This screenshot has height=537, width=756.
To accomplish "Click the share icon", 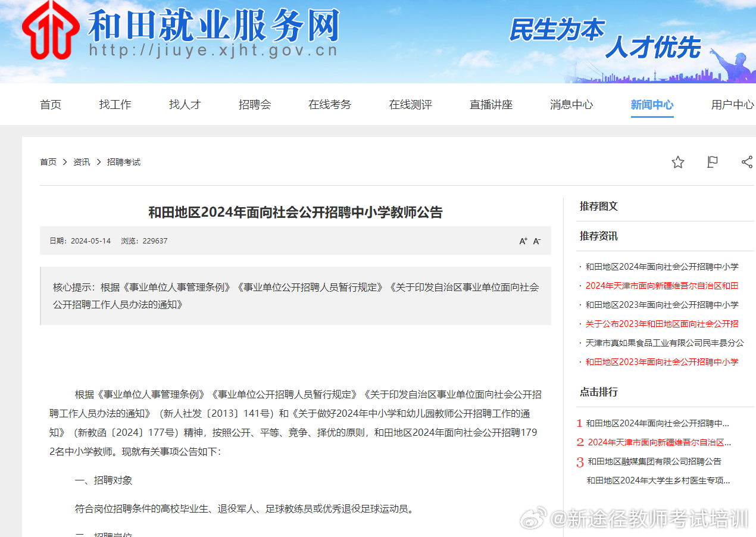I will [x=747, y=162].
